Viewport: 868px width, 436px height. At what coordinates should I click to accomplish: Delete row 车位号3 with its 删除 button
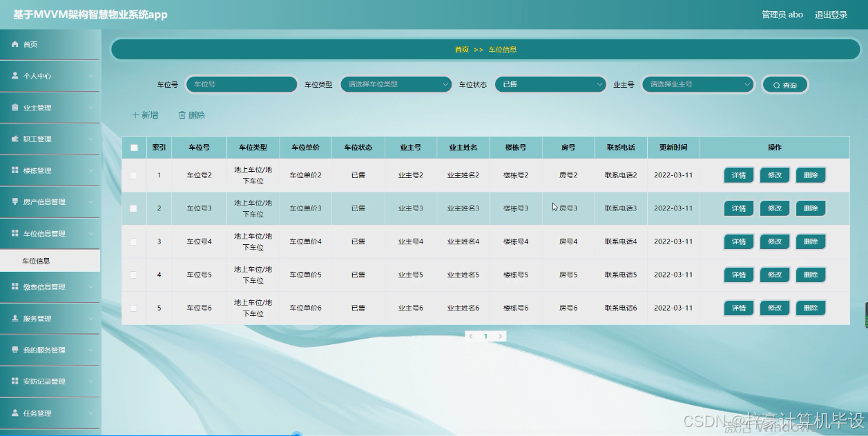[811, 208]
